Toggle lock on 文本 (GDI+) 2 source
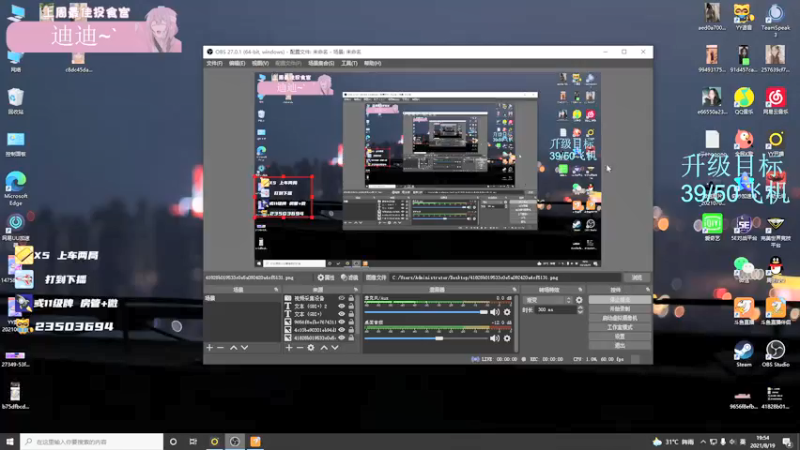 (x=351, y=306)
